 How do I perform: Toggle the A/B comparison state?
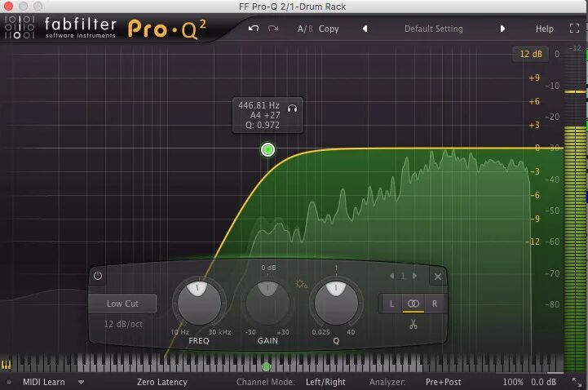point(305,29)
